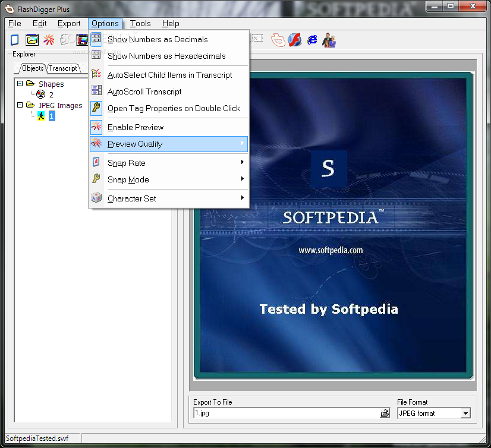Select shape item 2 in the tree
The width and height of the screenshot is (491, 448).
(51, 94)
